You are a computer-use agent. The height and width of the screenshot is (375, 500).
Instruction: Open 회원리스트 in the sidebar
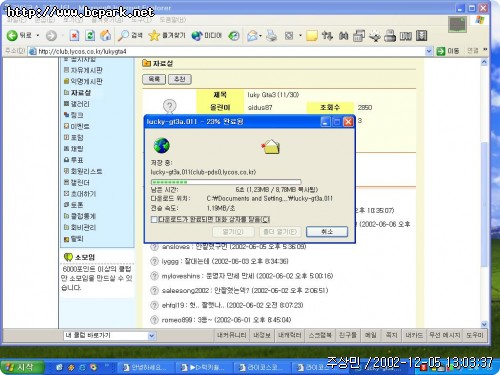pyautogui.click(x=86, y=171)
